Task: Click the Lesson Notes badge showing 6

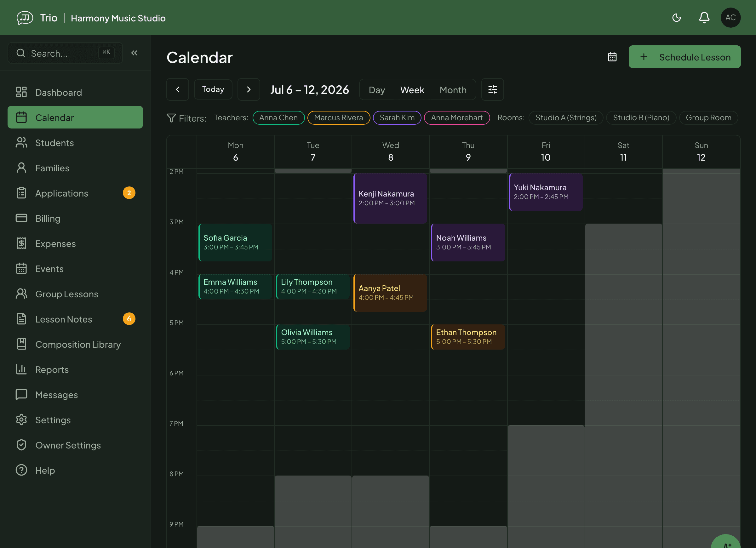Action: tap(129, 319)
